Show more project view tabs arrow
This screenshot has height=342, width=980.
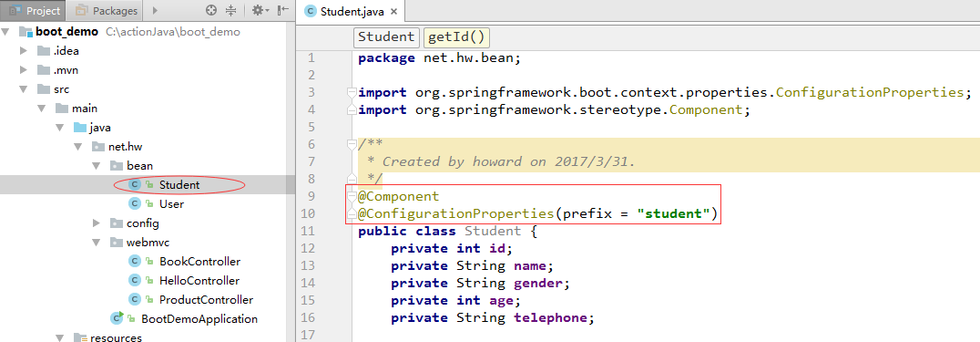[155, 11]
